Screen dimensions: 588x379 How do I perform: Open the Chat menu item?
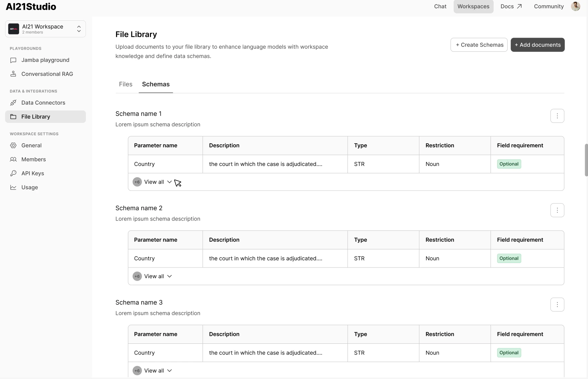pyautogui.click(x=440, y=6)
